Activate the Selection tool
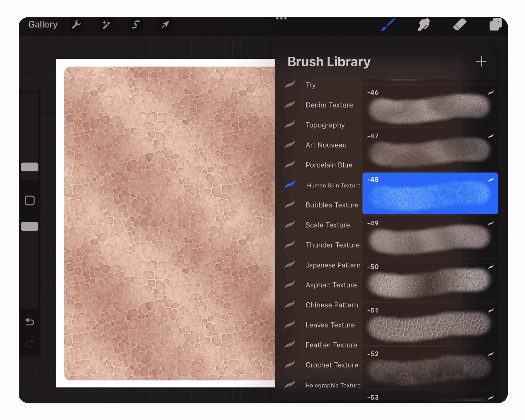 pos(136,24)
